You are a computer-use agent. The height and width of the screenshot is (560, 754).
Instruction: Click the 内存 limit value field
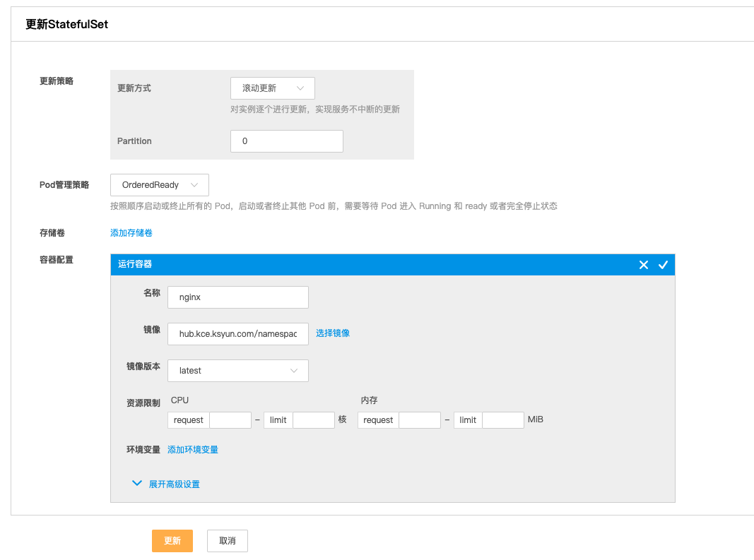(503, 420)
